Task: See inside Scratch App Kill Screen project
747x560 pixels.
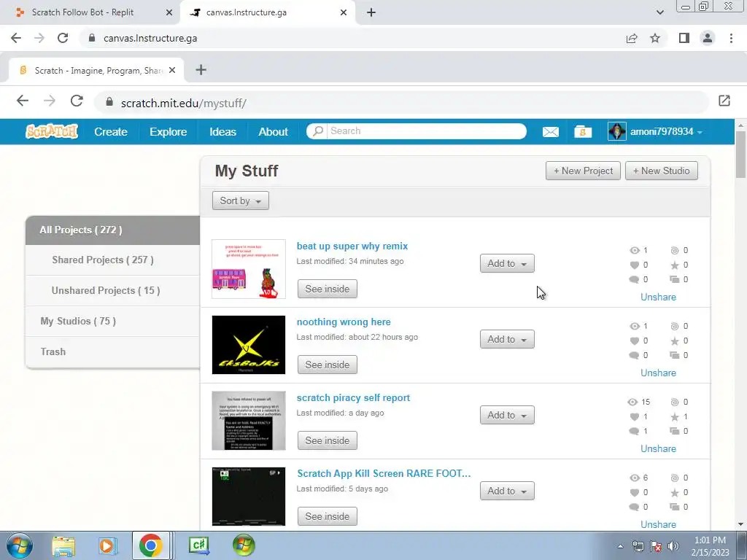Action: (328, 516)
